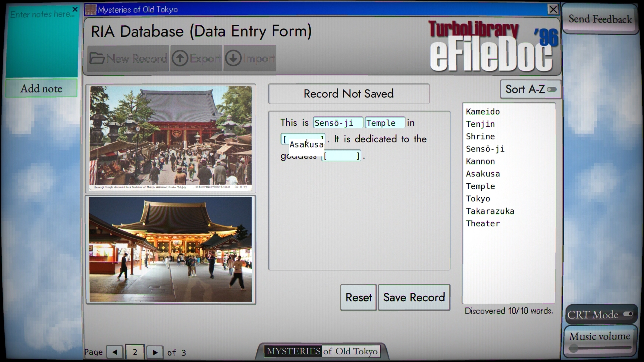Click the Import down-arrow icon
The image size is (644, 362).
click(233, 58)
